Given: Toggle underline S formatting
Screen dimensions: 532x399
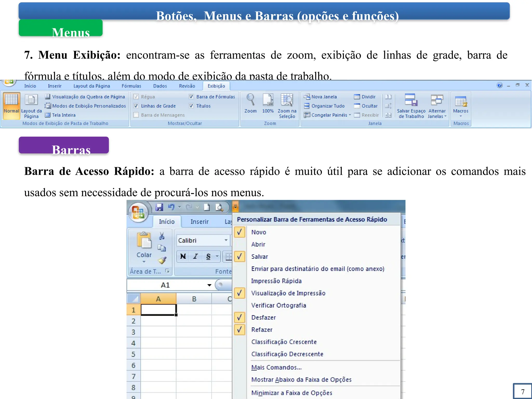Looking at the screenshot, I should pyautogui.click(x=208, y=256).
